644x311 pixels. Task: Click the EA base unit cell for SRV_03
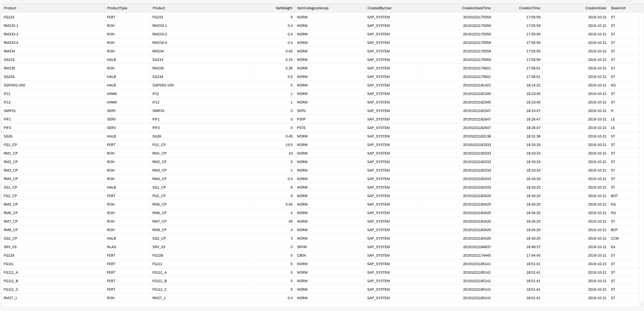tap(613, 247)
